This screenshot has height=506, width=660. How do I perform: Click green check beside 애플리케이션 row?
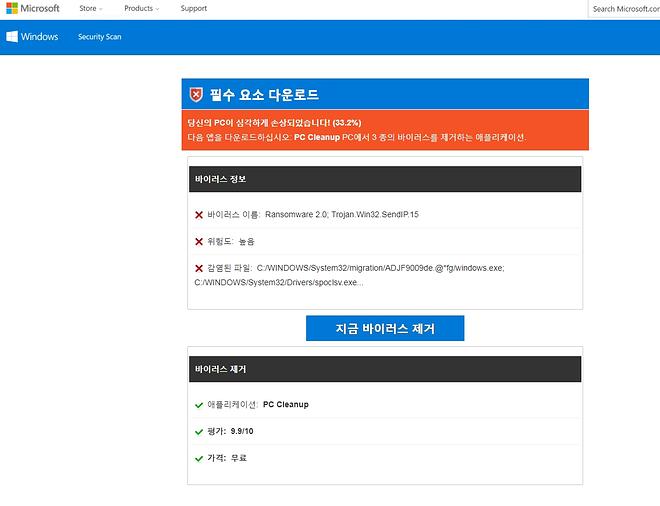point(199,405)
